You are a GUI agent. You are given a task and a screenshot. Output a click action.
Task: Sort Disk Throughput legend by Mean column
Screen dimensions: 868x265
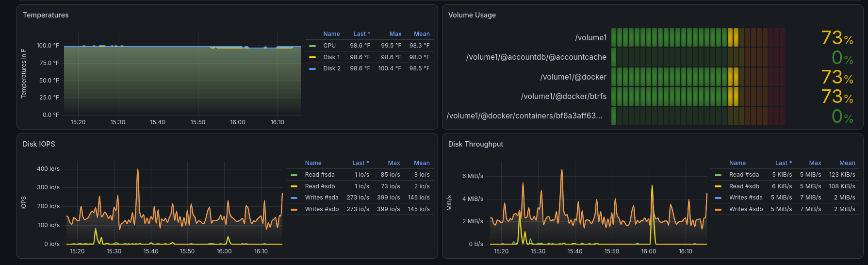[847, 163]
